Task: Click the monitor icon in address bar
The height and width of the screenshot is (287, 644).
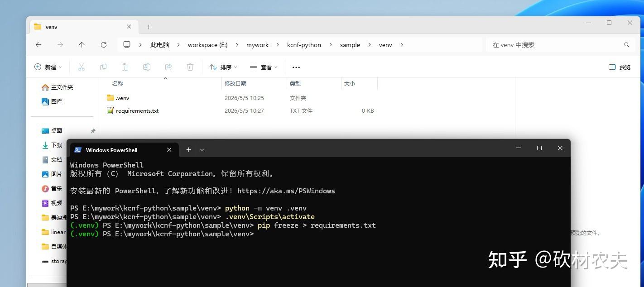Action: (127, 45)
